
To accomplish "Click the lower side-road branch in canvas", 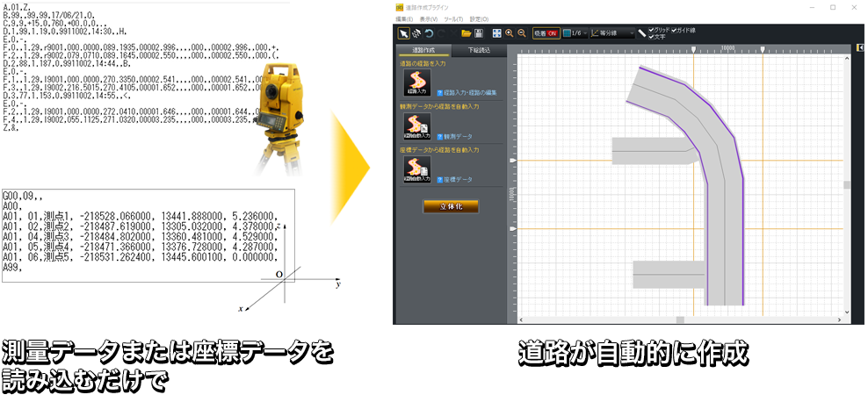I will [669, 274].
